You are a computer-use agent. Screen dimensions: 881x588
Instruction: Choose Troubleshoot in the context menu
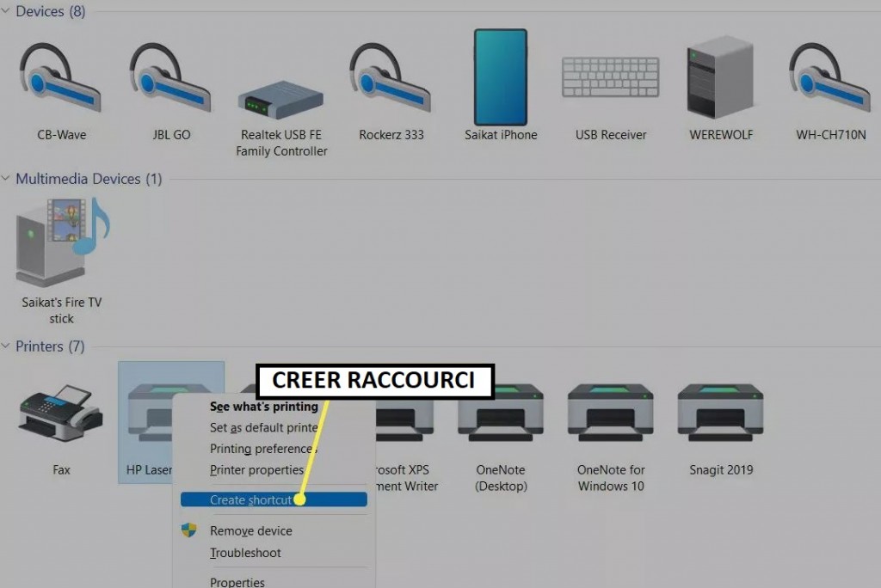coord(245,553)
